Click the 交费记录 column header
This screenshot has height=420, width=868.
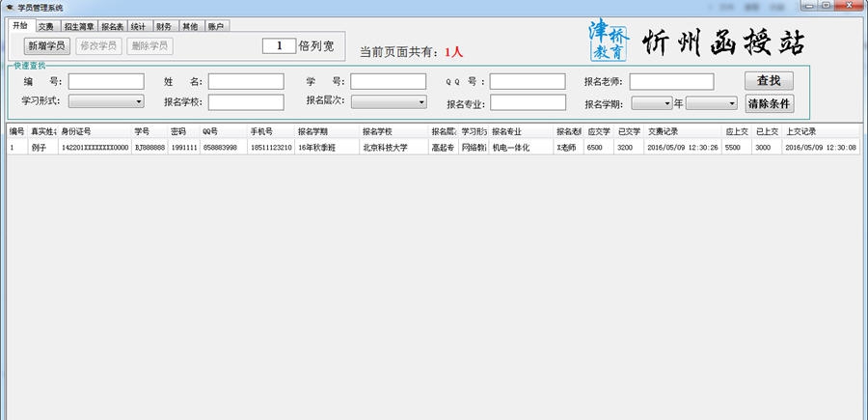[683, 131]
